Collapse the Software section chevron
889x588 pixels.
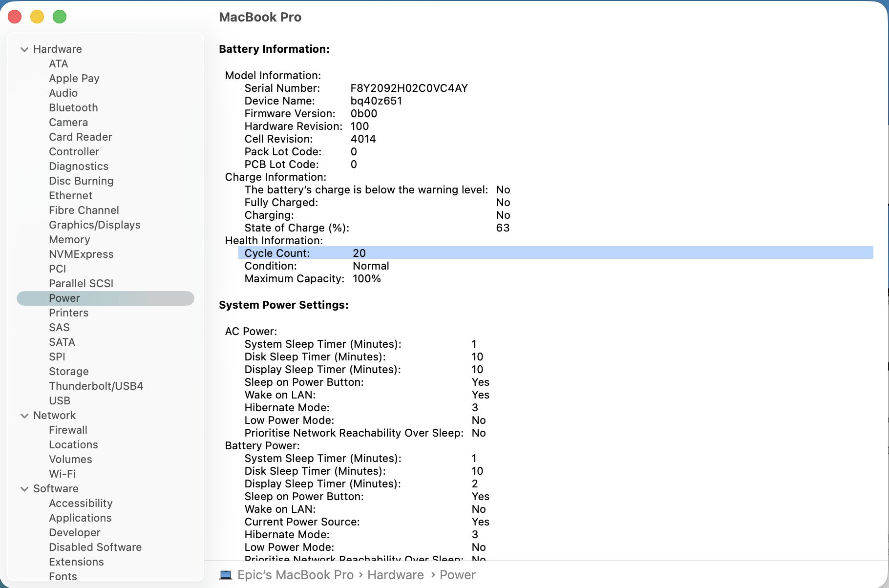(x=24, y=489)
